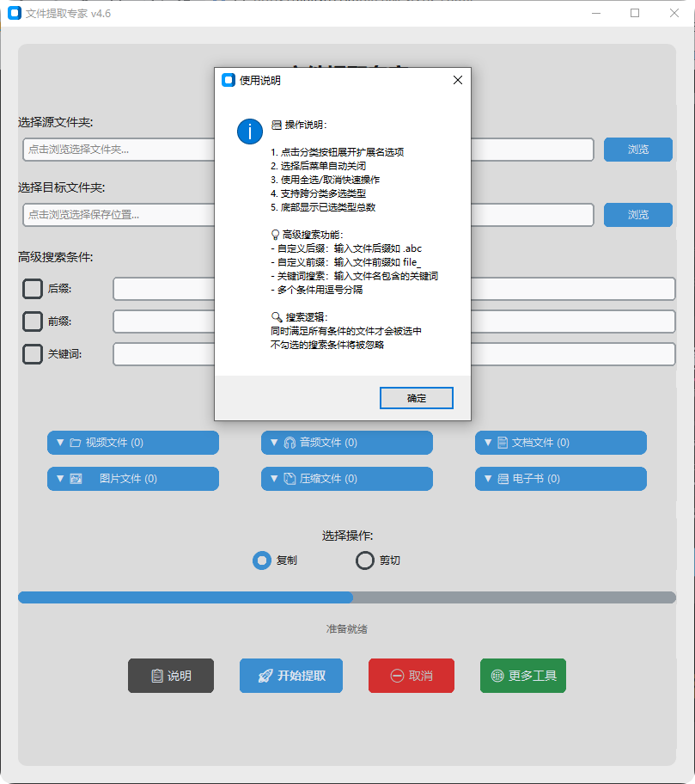Click the 文件提取专家 app icon in title bar
Screen dimensions: 695x784
pos(15,13)
